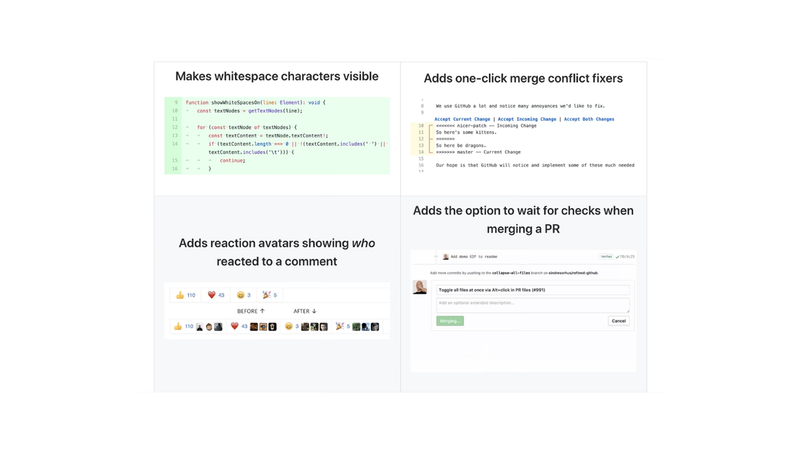Click thumbs up reaction in top reaction row

click(185, 295)
